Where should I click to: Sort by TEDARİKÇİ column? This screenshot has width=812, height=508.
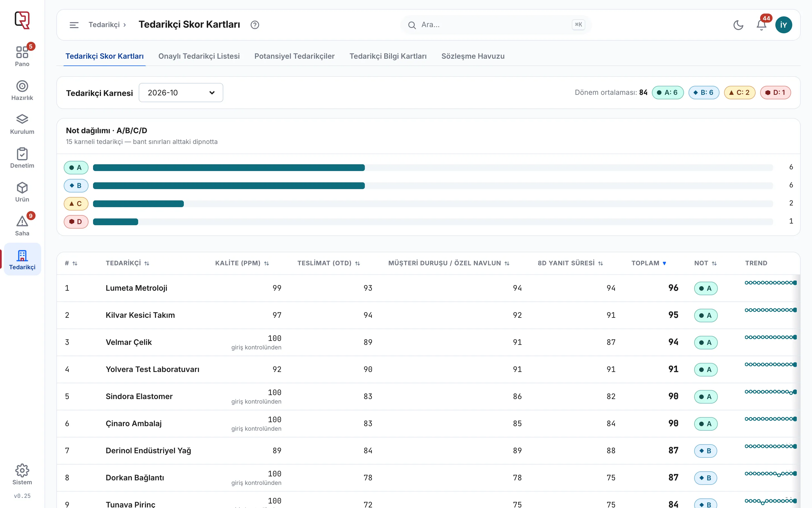[127, 263]
